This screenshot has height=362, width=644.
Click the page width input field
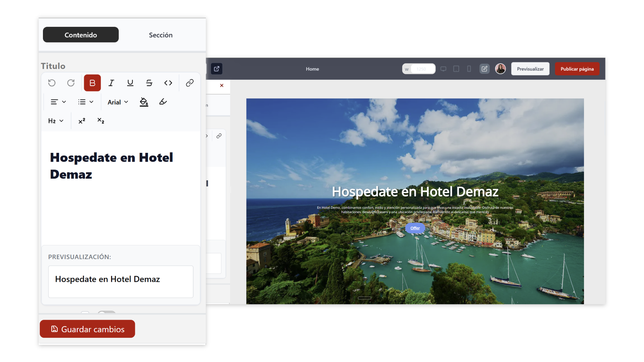[x=422, y=69]
